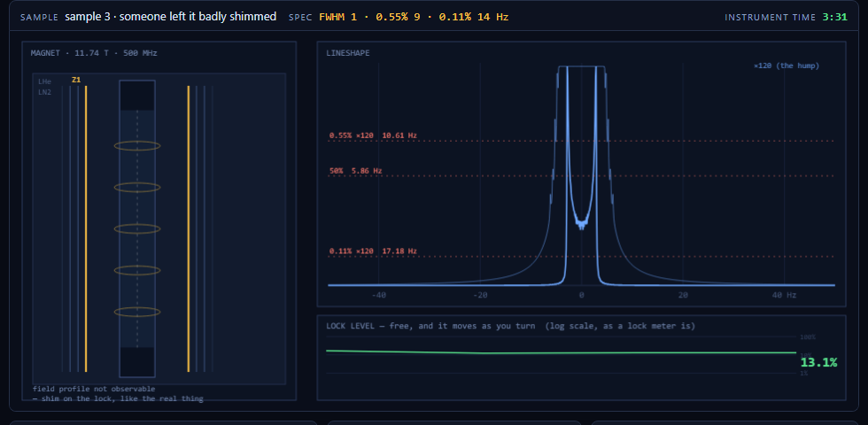Click the '0.11% ×120 17.18 Hz' width marker
Screen dimensions: 868x425
point(373,251)
